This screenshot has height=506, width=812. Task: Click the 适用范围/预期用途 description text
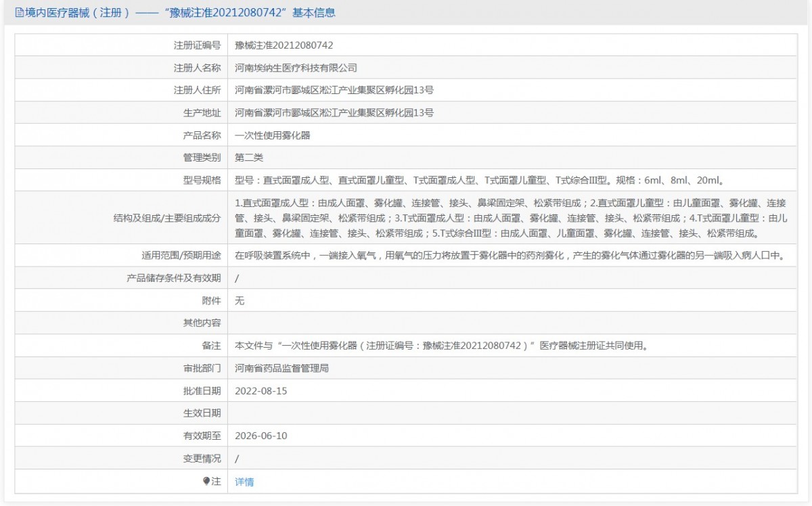pos(508,256)
